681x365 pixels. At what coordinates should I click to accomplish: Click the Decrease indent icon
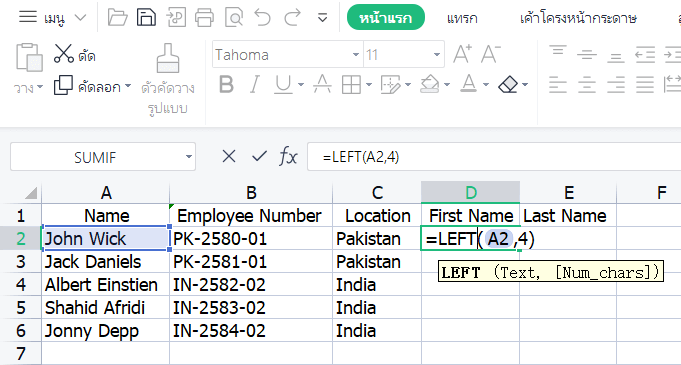[x=645, y=55]
